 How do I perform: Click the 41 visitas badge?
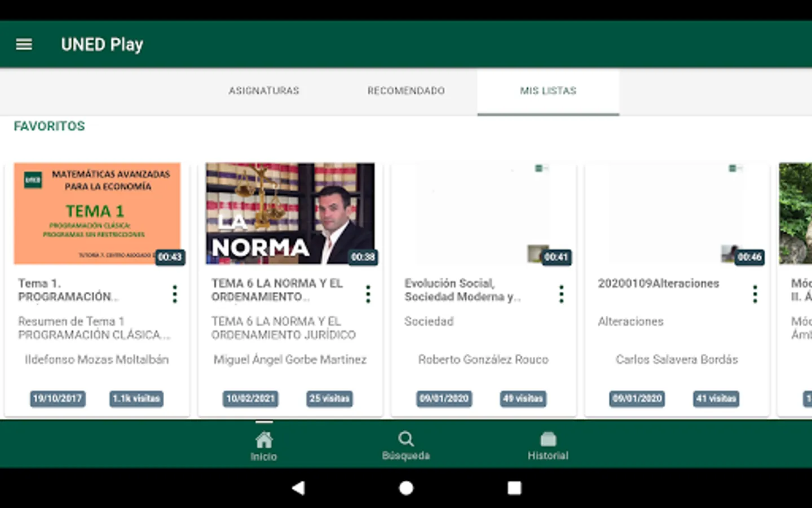pyautogui.click(x=716, y=398)
